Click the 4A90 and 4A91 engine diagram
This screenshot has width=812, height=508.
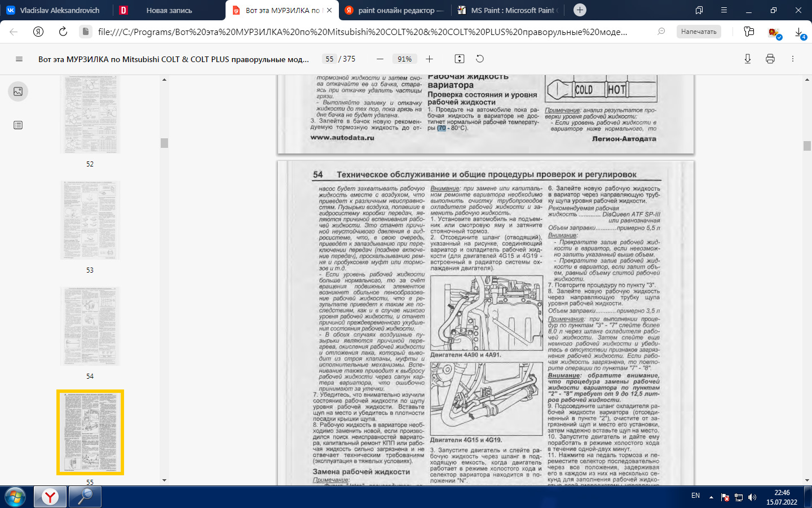[x=486, y=312]
